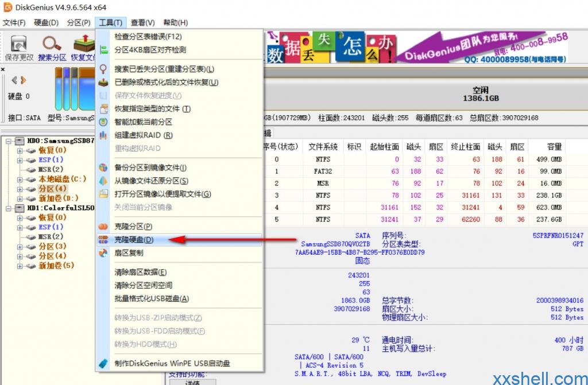
Task: Click the 打开分区镜像以便提取文件 folder icon
Action: pos(103,194)
